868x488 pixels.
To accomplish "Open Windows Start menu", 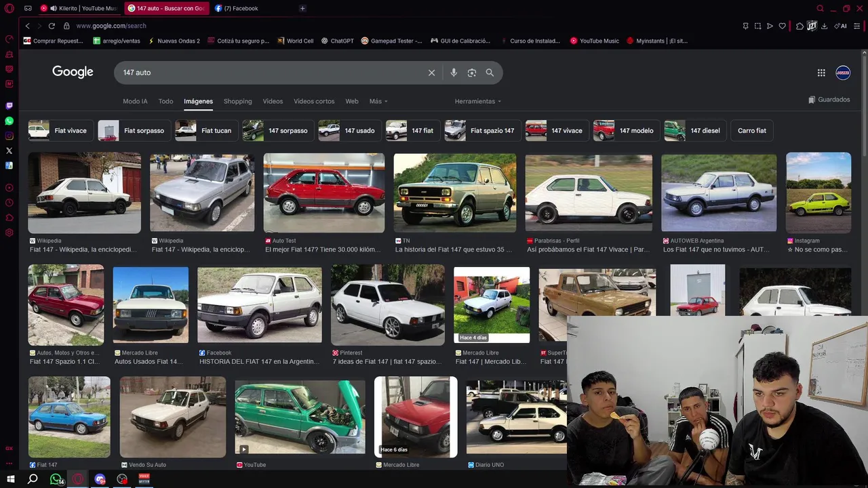I will coord(10,479).
